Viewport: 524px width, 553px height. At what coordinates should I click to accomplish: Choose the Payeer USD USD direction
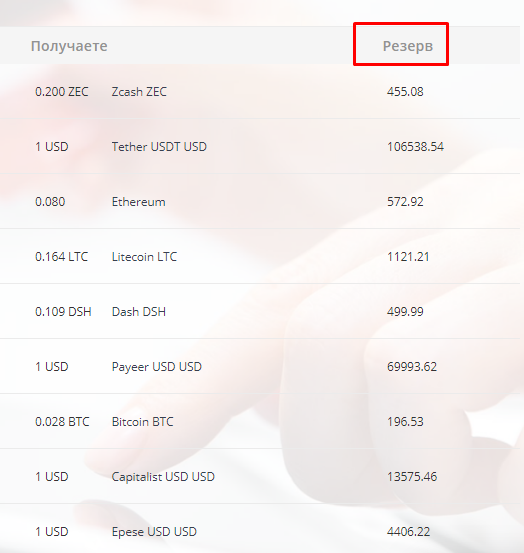coord(260,366)
